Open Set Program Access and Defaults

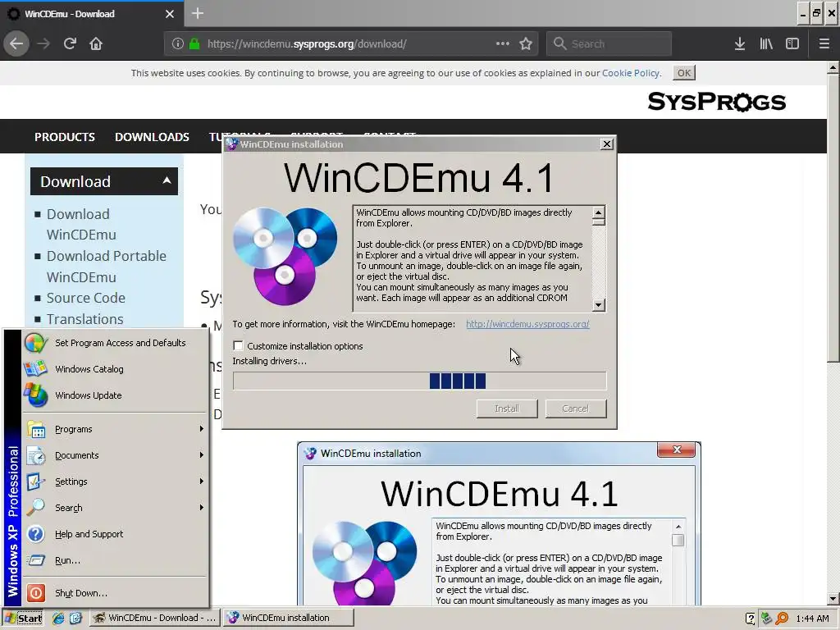click(x=115, y=343)
